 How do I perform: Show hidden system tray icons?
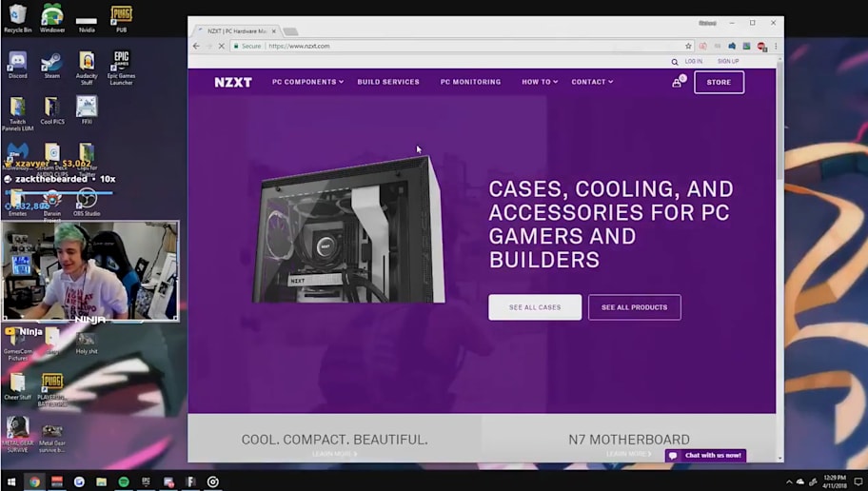coord(789,482)
